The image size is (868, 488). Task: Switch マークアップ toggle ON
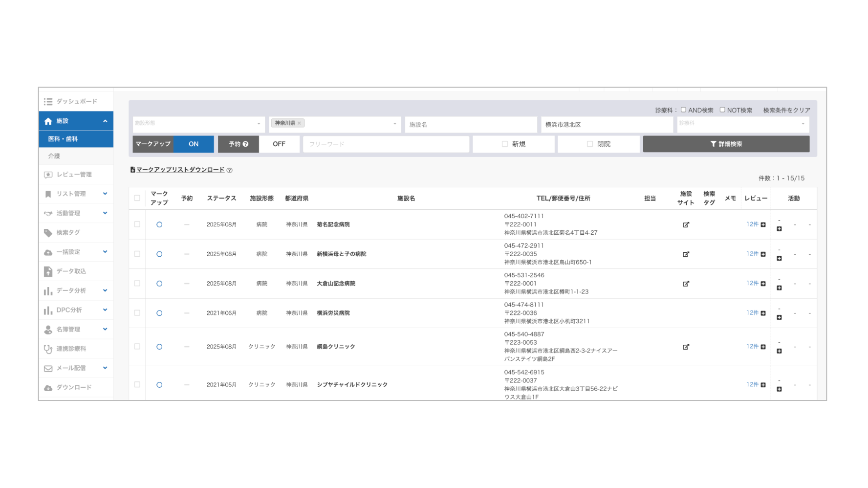(194, 144)
